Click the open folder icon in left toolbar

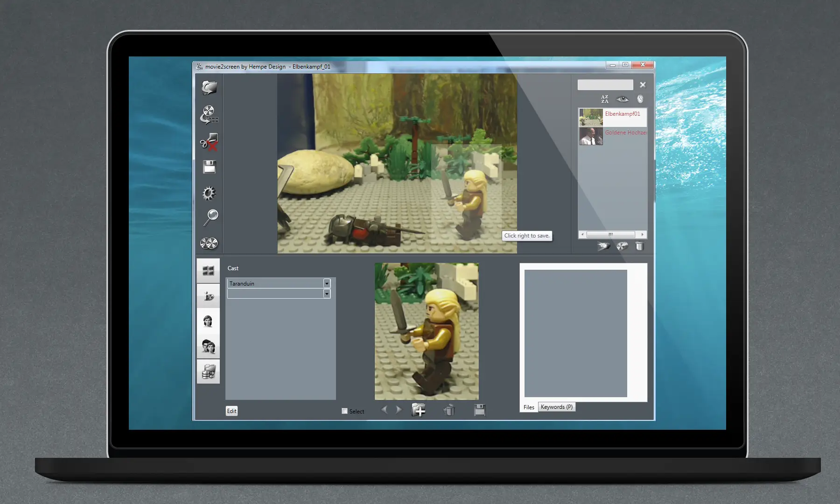point(209,87)
